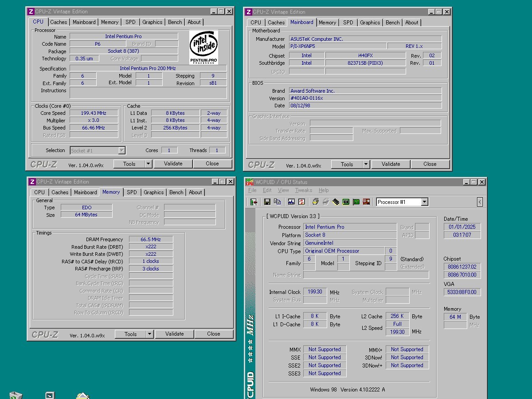
Task: Switch to CPU tab in the motherboard window
Action: [x=256, y=23]
